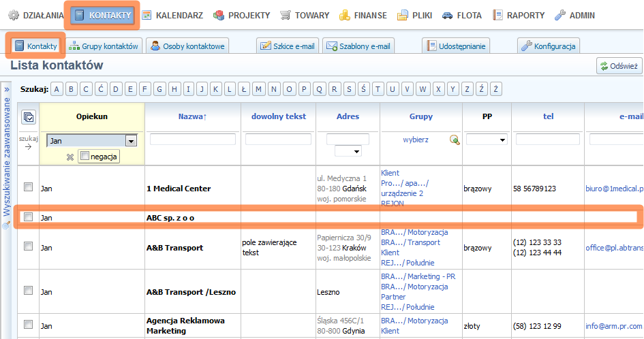The height and width of the screenshot is (339, 644).
Task: Click the biuro@1medical e-mail link
Action: (x=613, y=189)
